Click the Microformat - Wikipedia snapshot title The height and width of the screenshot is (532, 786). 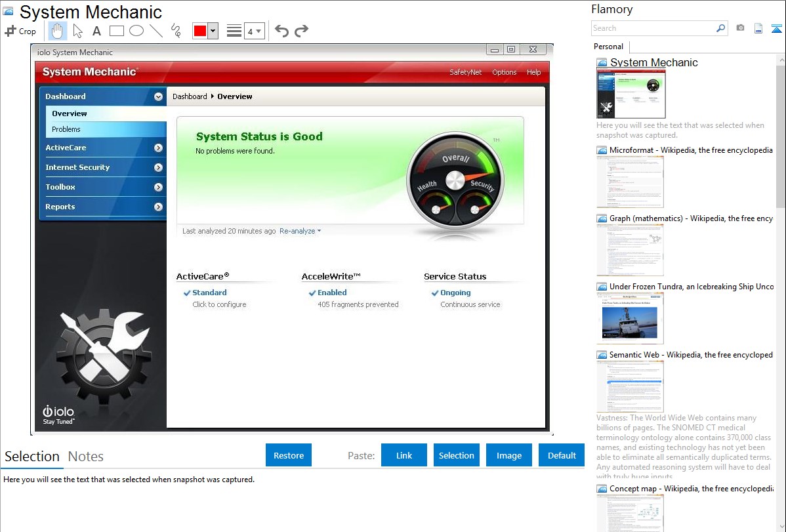coord(691,150)
